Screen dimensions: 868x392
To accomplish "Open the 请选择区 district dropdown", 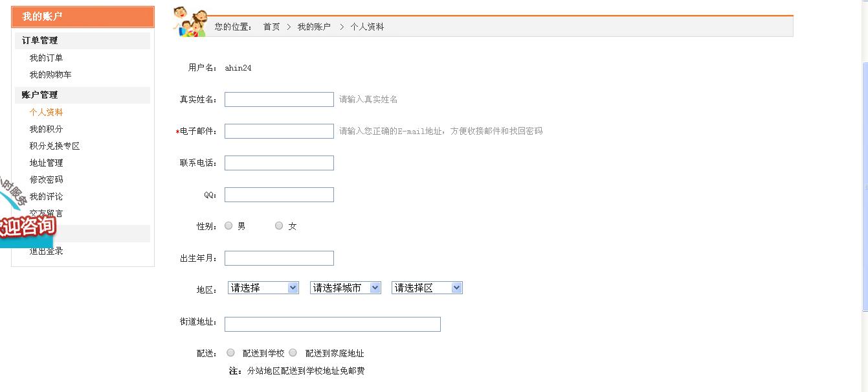I will (427, 288).
